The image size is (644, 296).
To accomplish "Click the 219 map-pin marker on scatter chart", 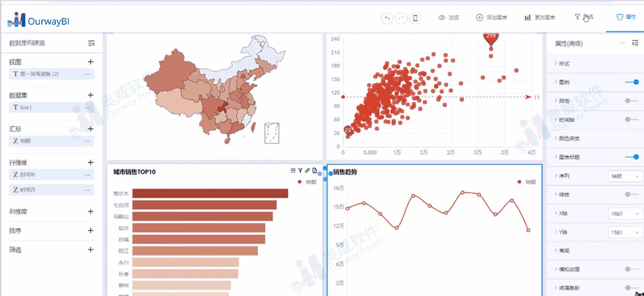I will (x=491, y=38).
